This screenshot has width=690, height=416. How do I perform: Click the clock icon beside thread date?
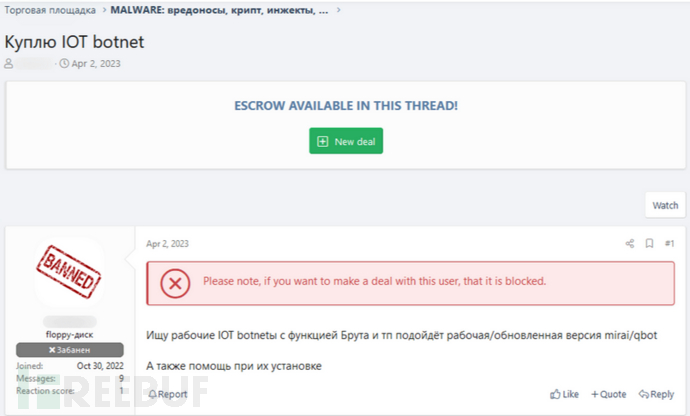pos(64,64)
